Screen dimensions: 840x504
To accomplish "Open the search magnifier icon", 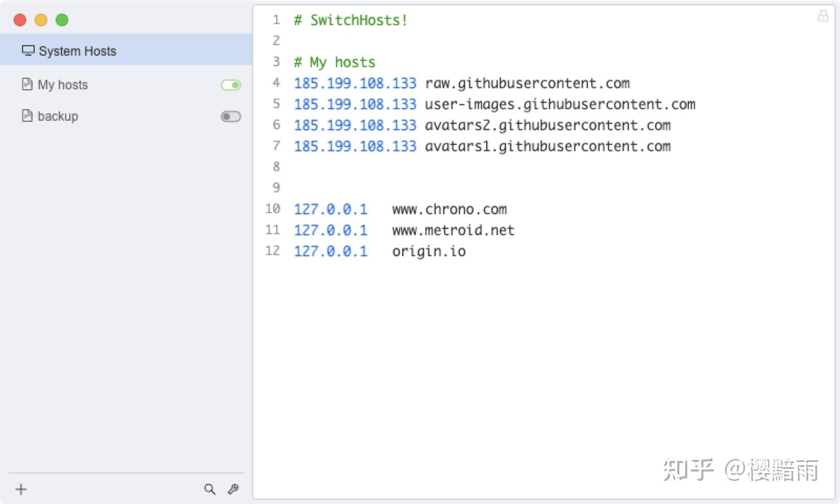I will tap(209, 489).
